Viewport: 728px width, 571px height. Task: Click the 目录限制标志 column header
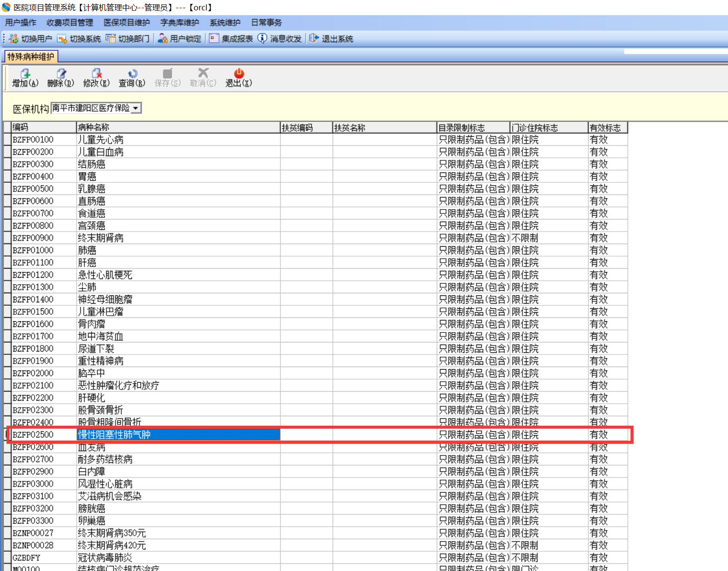click(x=474, y=128)
